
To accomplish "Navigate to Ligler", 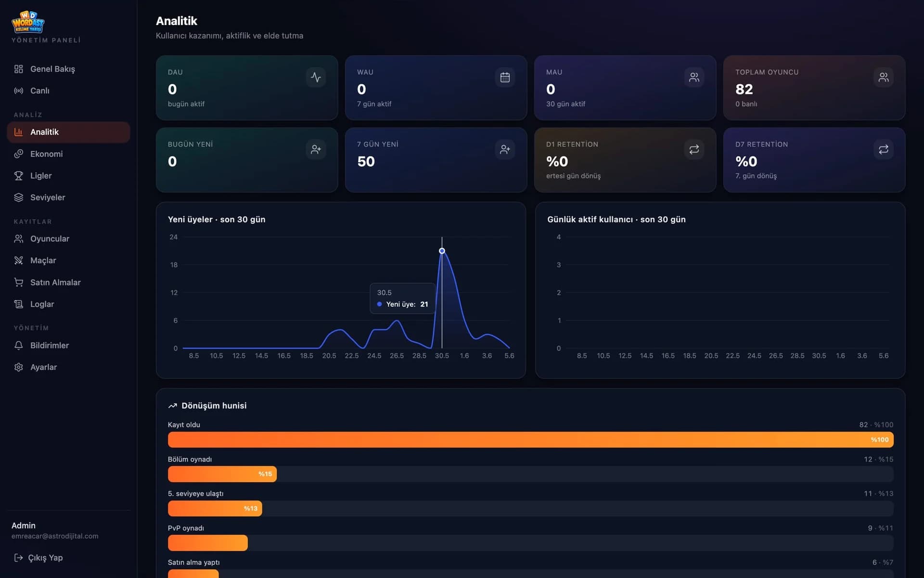I will pyautogui.click(x=68, y=175).
